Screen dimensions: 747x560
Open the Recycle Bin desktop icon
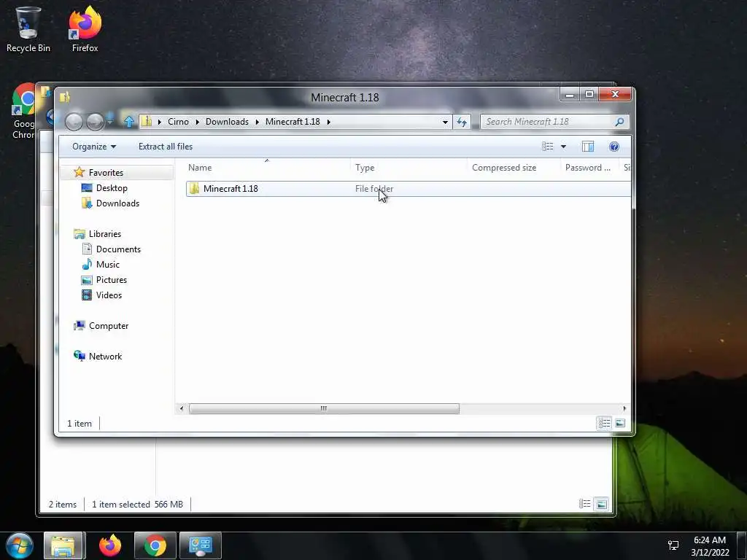(x=28, y=28)
